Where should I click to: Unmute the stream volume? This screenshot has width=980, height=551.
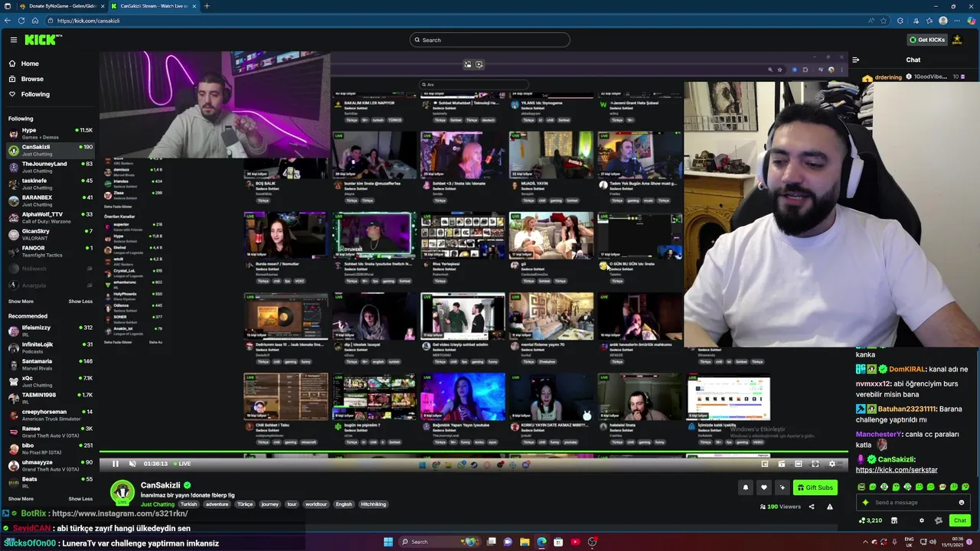132,464
